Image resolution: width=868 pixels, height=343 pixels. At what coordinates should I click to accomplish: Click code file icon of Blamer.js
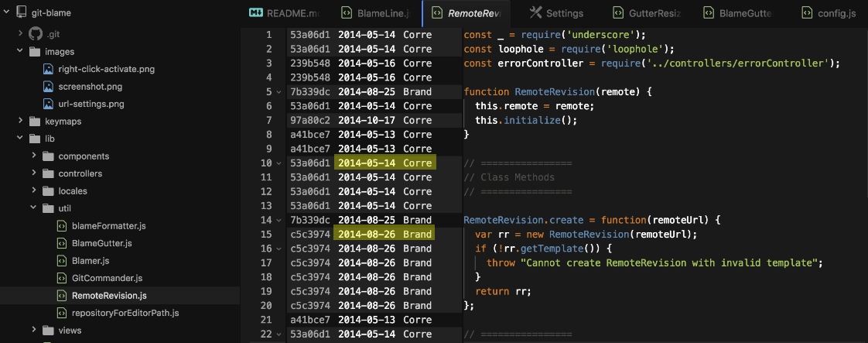pyautogui.click(x=62, y=260)
